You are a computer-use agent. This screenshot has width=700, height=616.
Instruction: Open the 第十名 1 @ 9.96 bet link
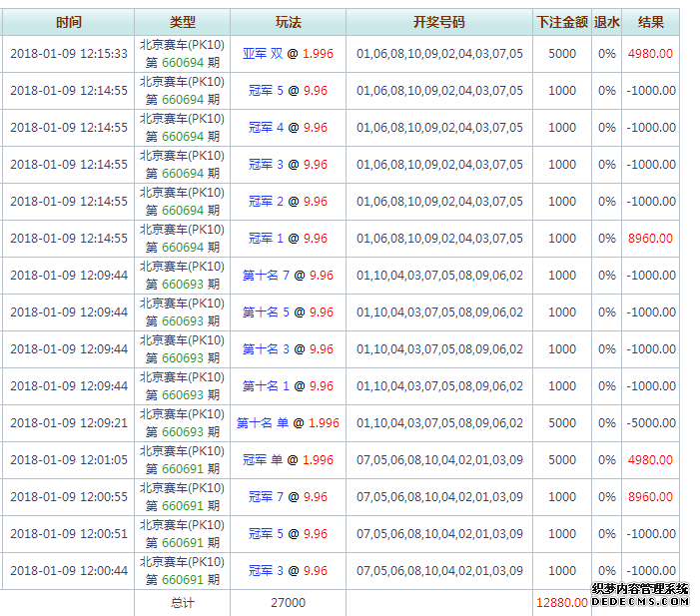click(x=288, y=386)
